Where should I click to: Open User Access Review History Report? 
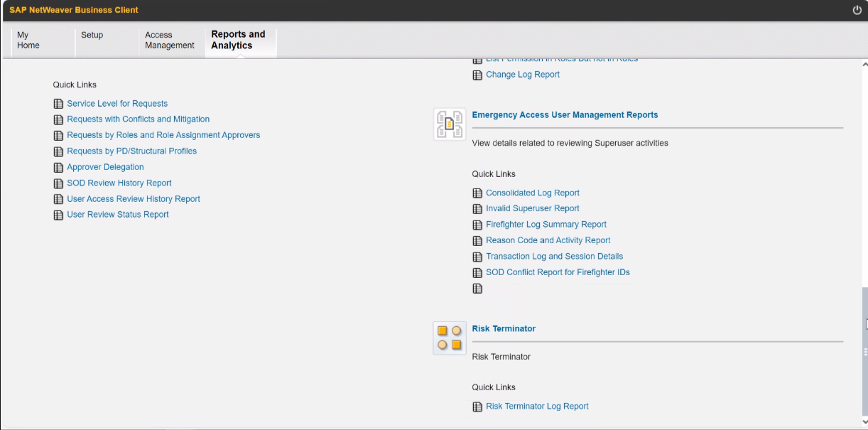[x=134, y=199]
